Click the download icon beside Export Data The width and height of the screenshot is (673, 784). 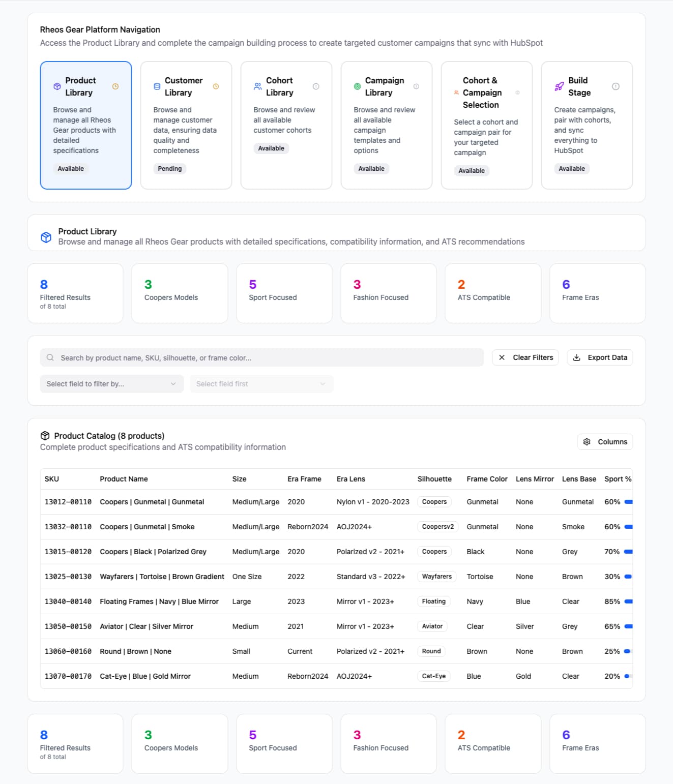tap(576, 357)
